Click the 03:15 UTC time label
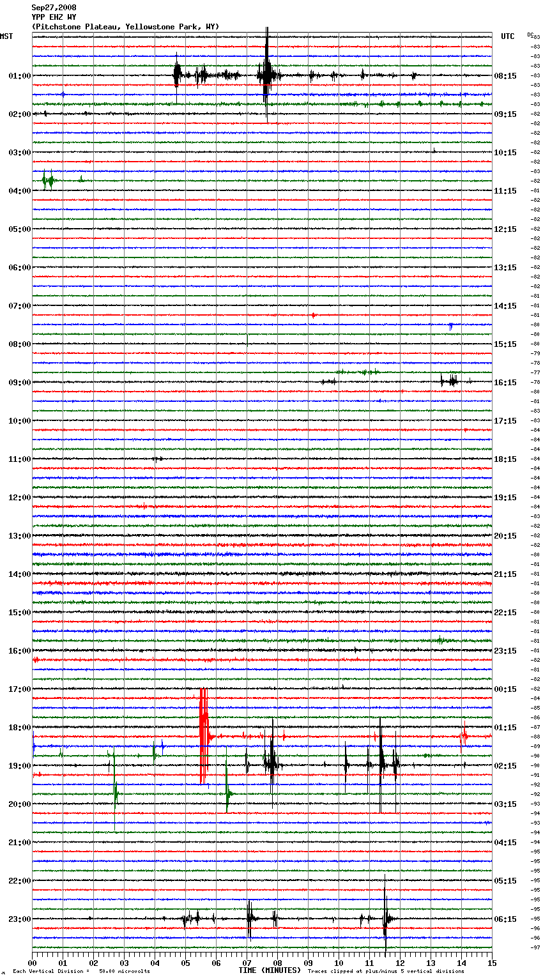The height and width of the screenshot is (980, 543). click(505, 804)
